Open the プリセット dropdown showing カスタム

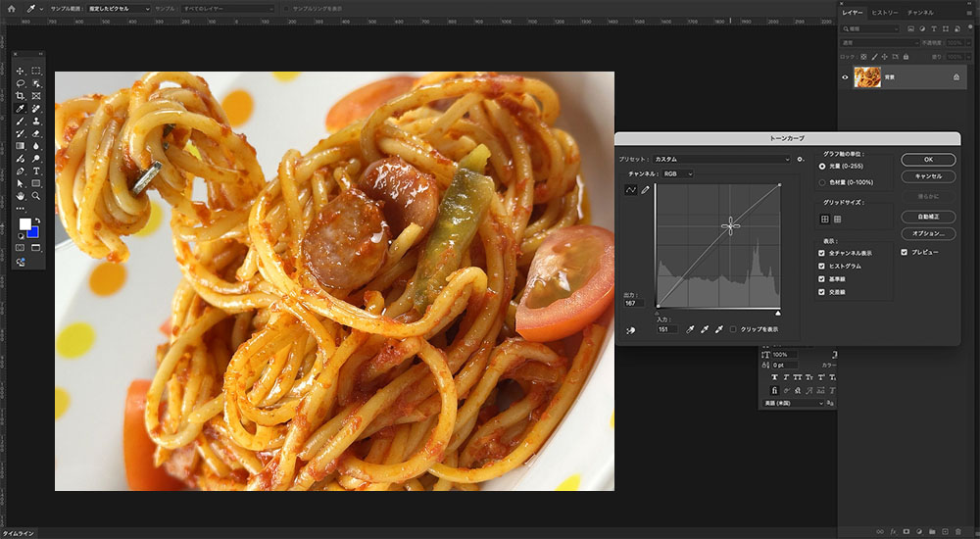pyautogui.click(x=721, y=159)
